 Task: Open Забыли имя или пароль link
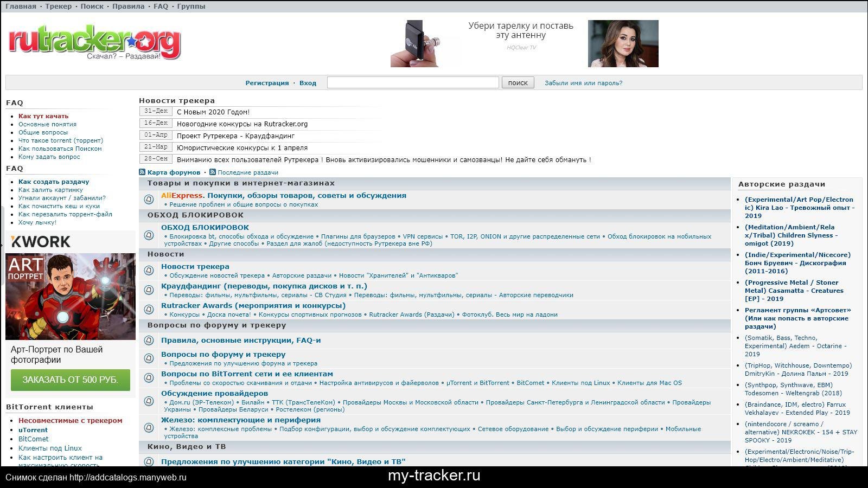coord(583,83)
